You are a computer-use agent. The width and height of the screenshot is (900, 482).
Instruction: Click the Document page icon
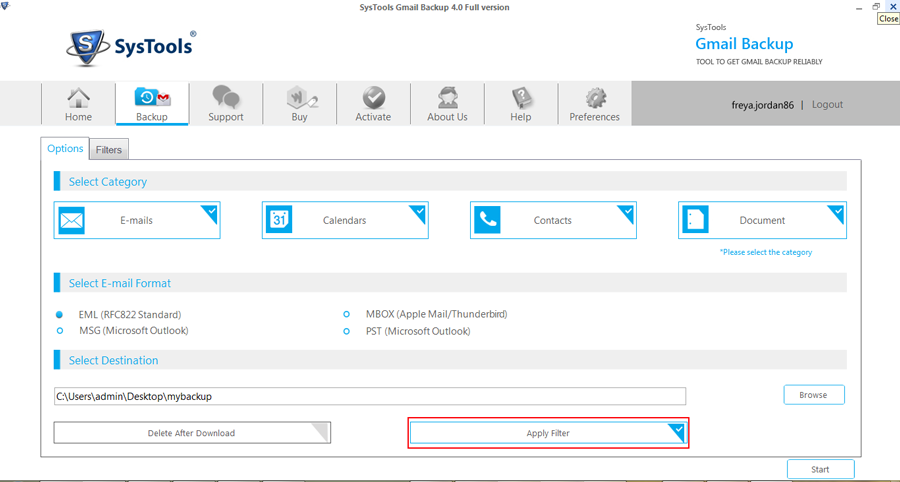click(696, 220)
